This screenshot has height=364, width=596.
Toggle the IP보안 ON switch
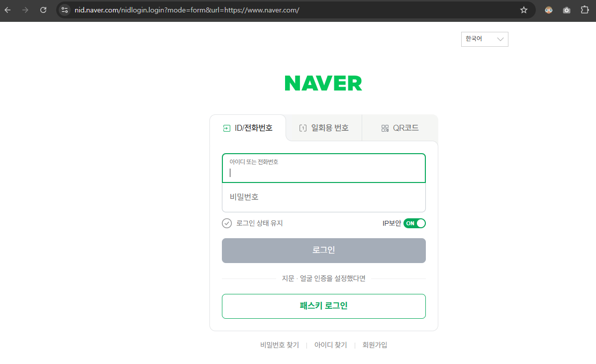pyautogui.click(x=415, y=223)
